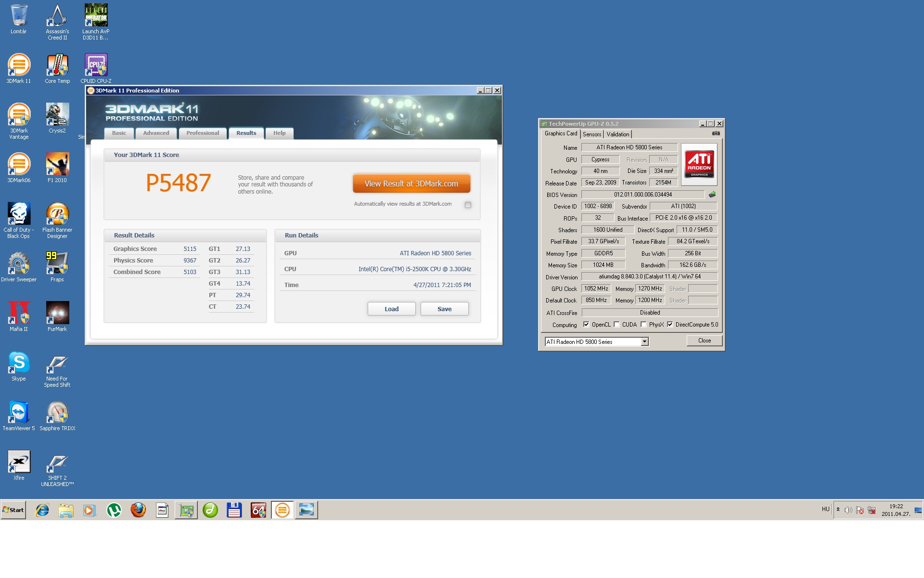The image size is (924, 578).
Task: Open the AIDA64 taskbar icon
Action: point(258,510)
